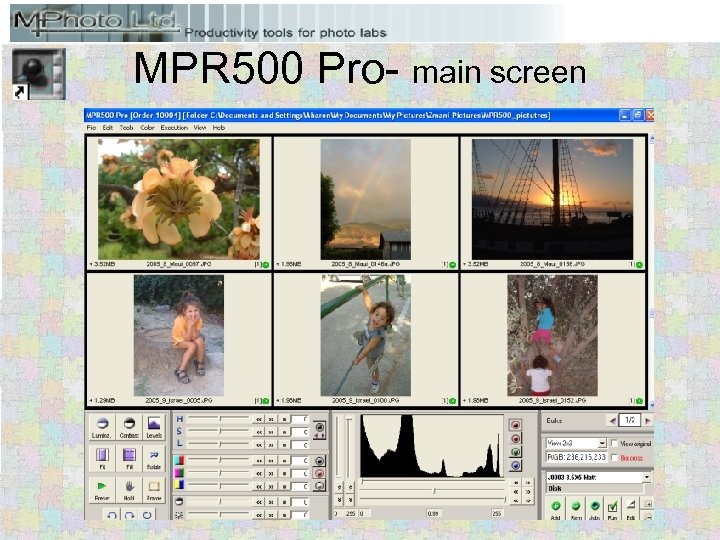Click the green play arrow button
This screenshot has height=540, width=720.
point(102,490)
